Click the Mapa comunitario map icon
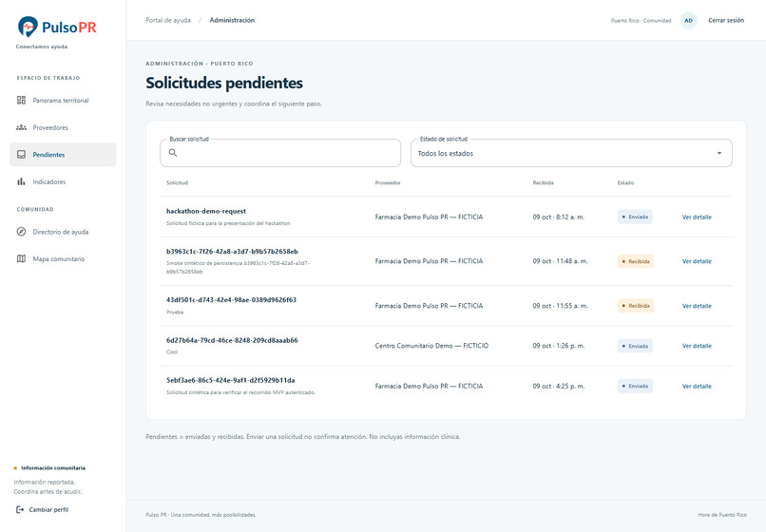The width and height of the screenshot is (766, 532). [x=21, y=259]
